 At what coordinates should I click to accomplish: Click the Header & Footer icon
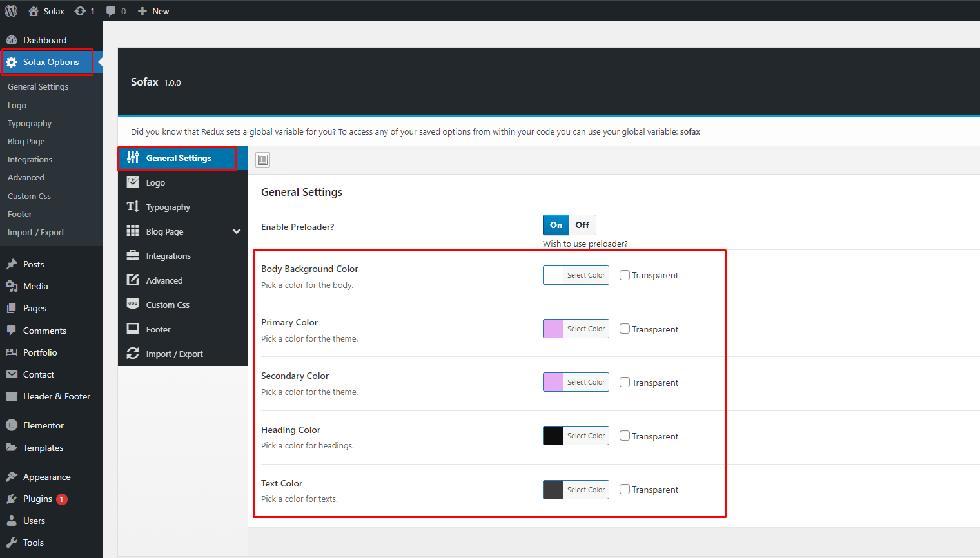(x=12, y=396)
